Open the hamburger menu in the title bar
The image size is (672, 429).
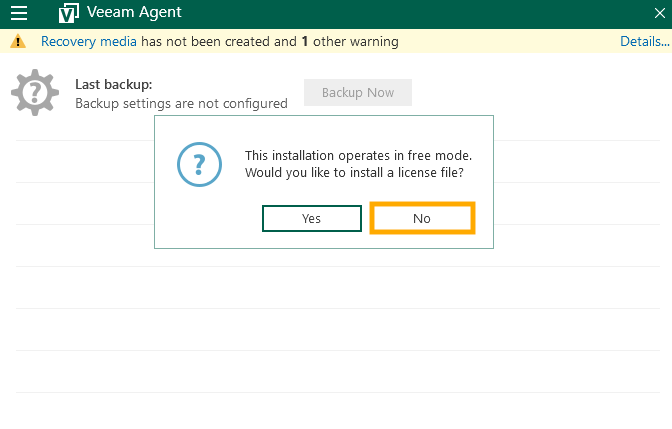[19, 14]
